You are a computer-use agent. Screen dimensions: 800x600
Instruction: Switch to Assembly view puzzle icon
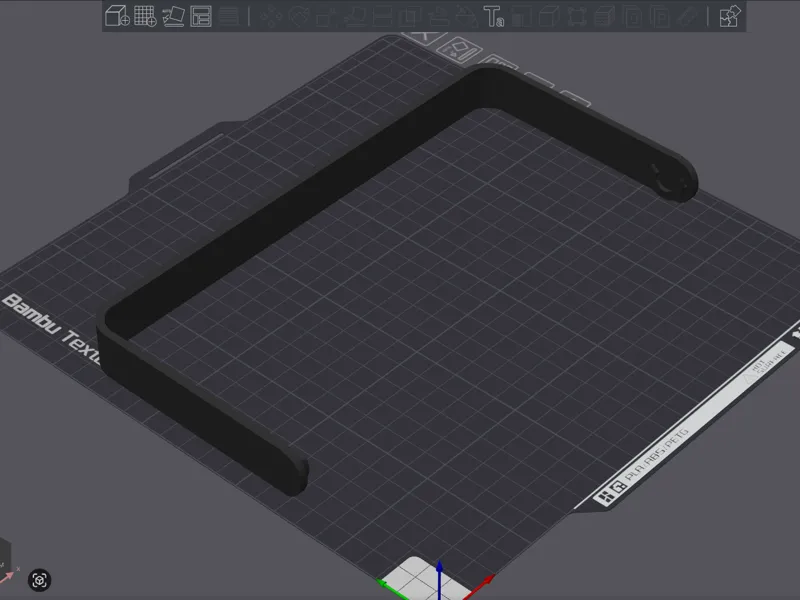[x=730, y=16]
